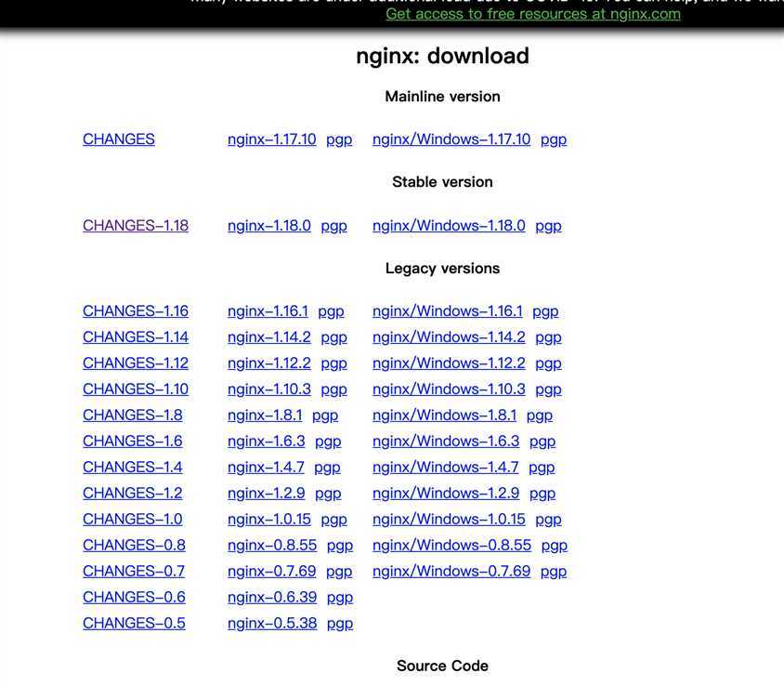The width and height of the screenshot is (784, 686).
Task: Download nginx-1.16.1 legacy source
Action: pyautogui.click(x=268, y=311)
